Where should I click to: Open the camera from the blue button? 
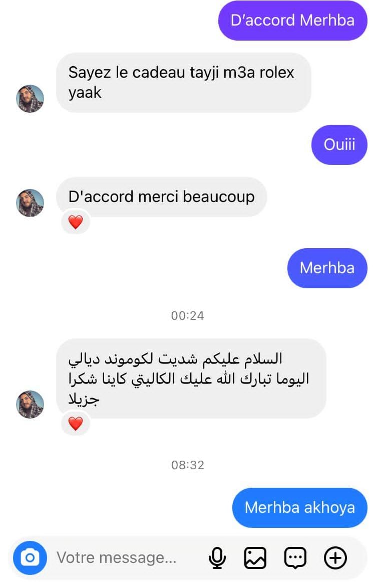30,557
